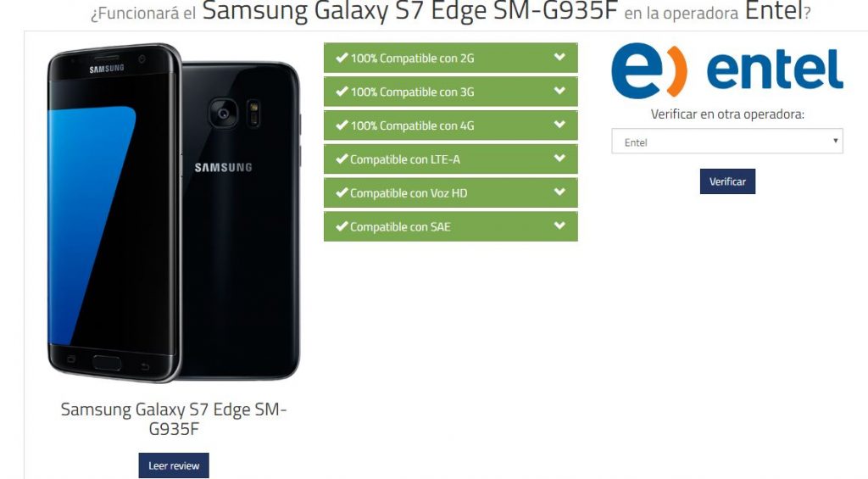
Task: Open the Samsung Galaxy S7 Edge phone image
Action: (173, 213)
